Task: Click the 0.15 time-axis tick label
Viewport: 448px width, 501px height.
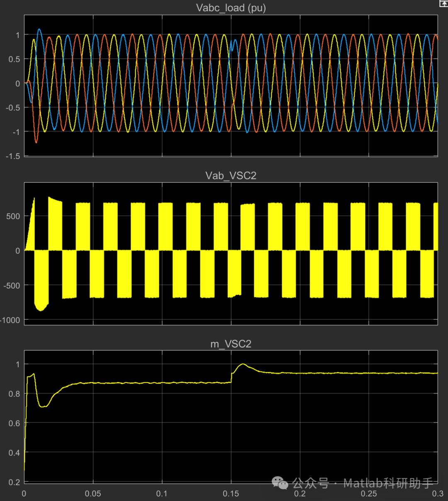Action: pos(231,494)
